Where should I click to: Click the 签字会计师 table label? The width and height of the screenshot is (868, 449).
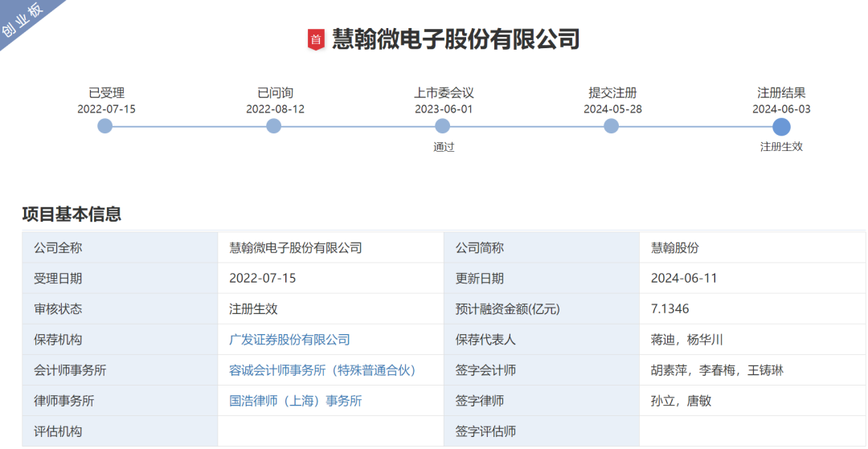(x=485, y=370)
